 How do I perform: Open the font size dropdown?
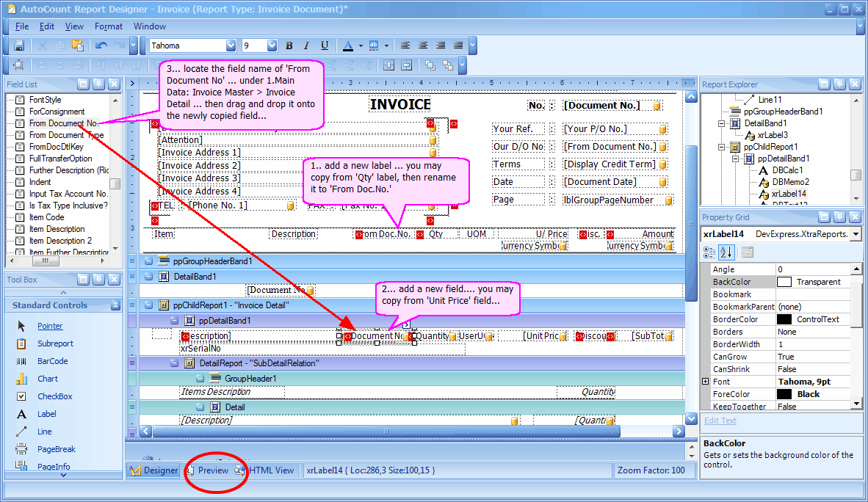point(272,46)
